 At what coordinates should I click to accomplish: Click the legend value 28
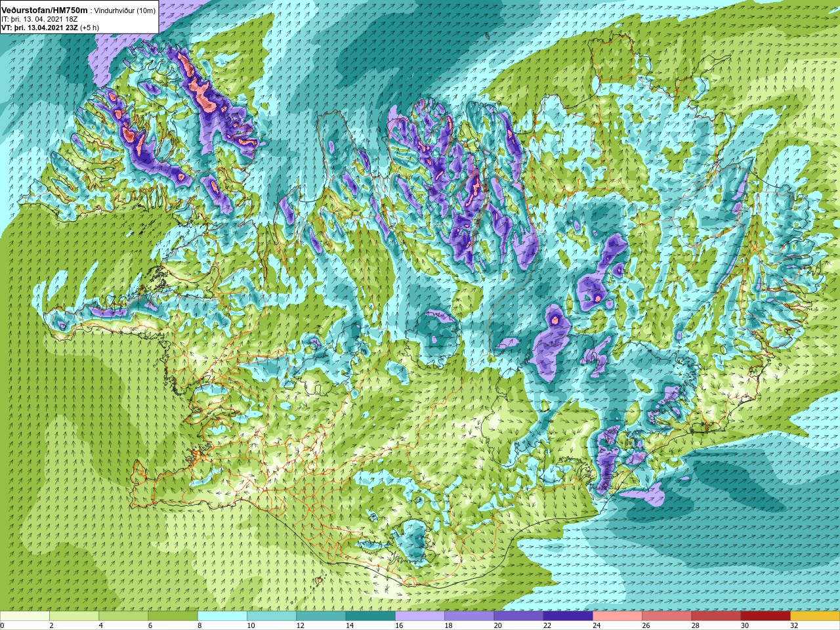(696, 625)
